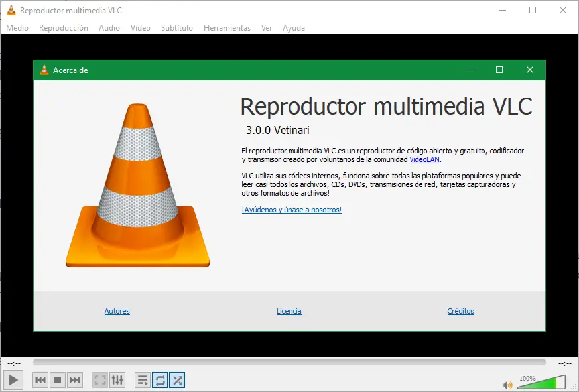
Task: Skip to next track button
Action: click(75, 380)
